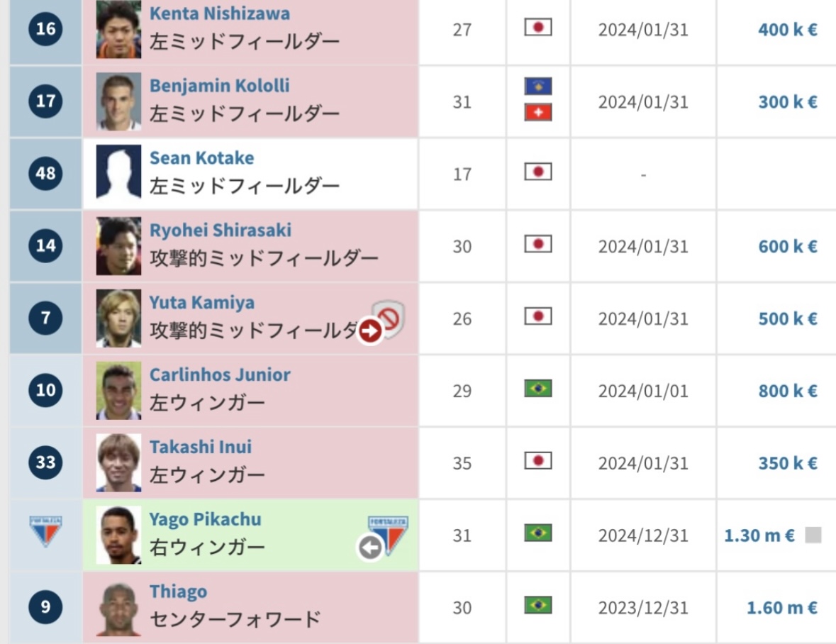The width and height of the screenshot is (836, 644).
Task: Click the grey square next to 1.30 m €
Action: 813,535
